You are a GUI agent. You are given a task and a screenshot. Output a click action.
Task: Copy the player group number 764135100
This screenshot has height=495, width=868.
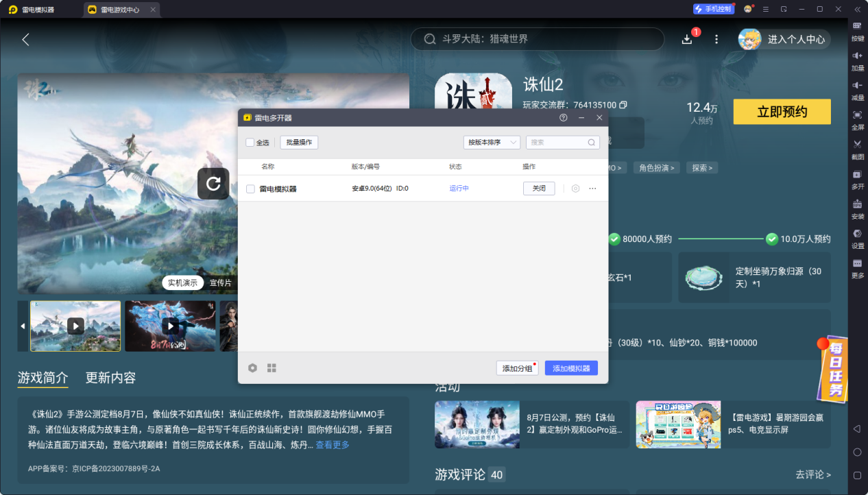click(623, 105)
